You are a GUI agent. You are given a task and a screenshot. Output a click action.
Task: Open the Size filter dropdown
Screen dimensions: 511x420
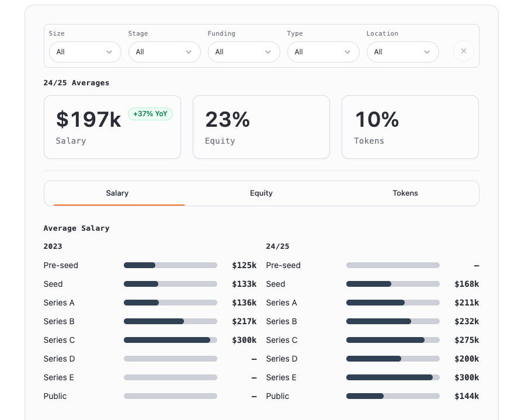coord(85,52)
